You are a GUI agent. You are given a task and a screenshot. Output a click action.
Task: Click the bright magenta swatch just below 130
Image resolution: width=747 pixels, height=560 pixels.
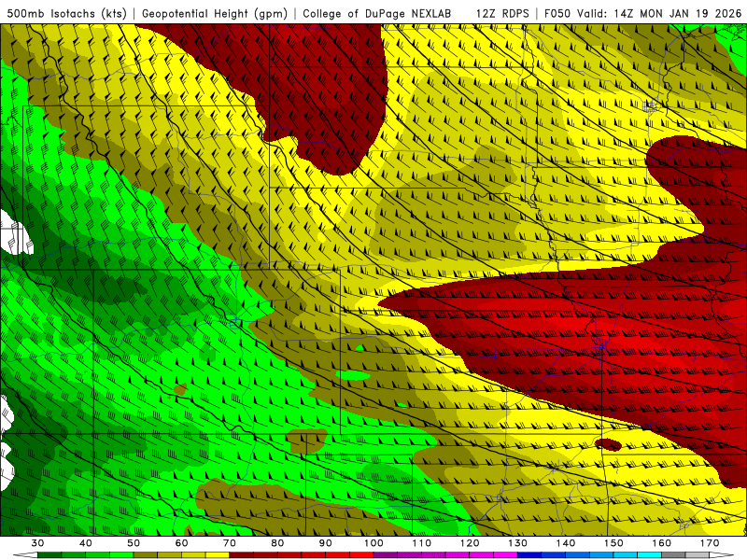[505, 554]
